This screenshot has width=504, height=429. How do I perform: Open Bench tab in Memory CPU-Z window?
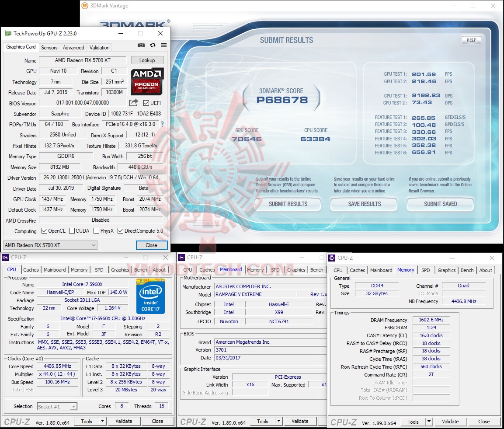(467, 270)
